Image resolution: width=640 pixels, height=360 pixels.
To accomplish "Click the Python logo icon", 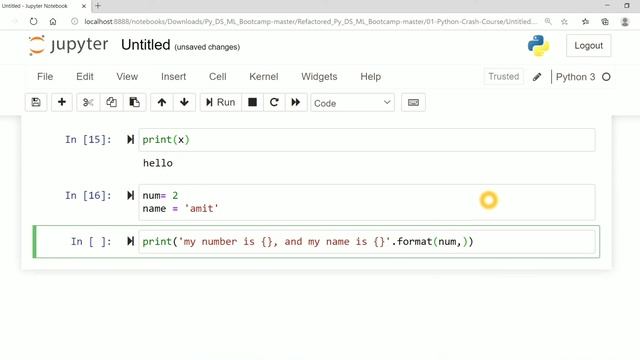I will click(538, 45).
